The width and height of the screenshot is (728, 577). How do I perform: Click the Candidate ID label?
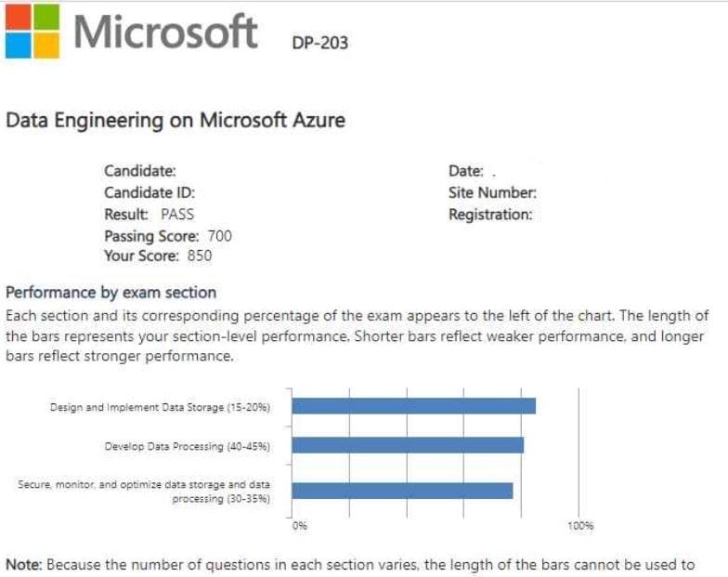(x=149, y=192)
